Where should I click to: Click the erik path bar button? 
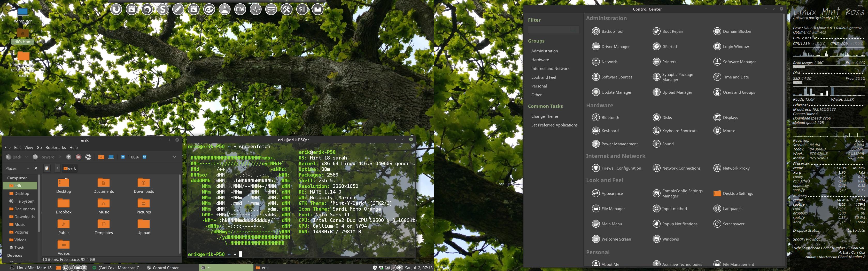(70, 168)
